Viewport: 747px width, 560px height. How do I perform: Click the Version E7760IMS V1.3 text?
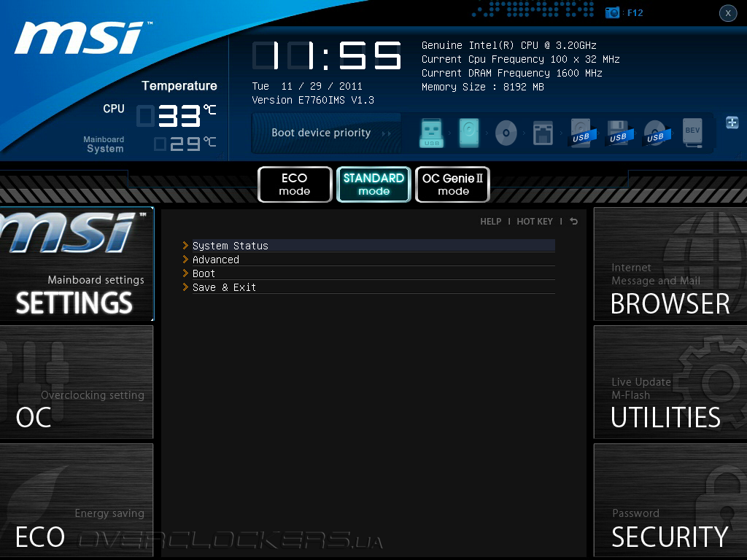313,100
